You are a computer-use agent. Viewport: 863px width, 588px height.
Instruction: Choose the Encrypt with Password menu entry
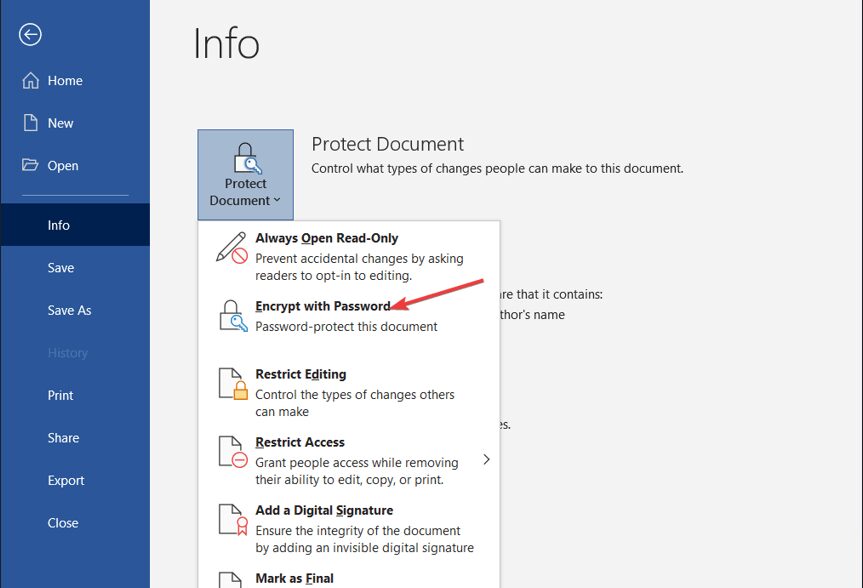[322, 306]
